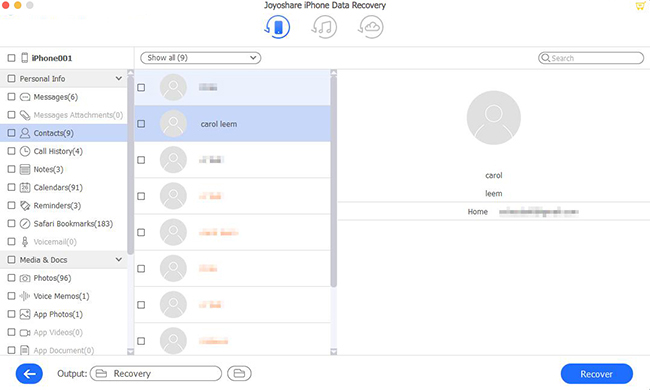Open Messages(6) category
650x390 pixels.
[x=56, y=97]
